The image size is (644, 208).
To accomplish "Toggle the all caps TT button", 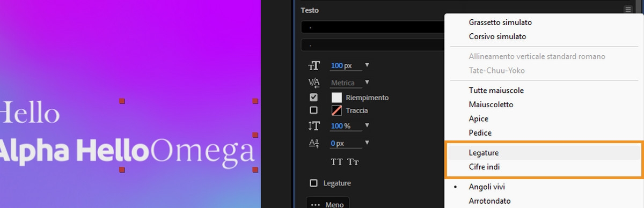I will click(x=336, y=162).
